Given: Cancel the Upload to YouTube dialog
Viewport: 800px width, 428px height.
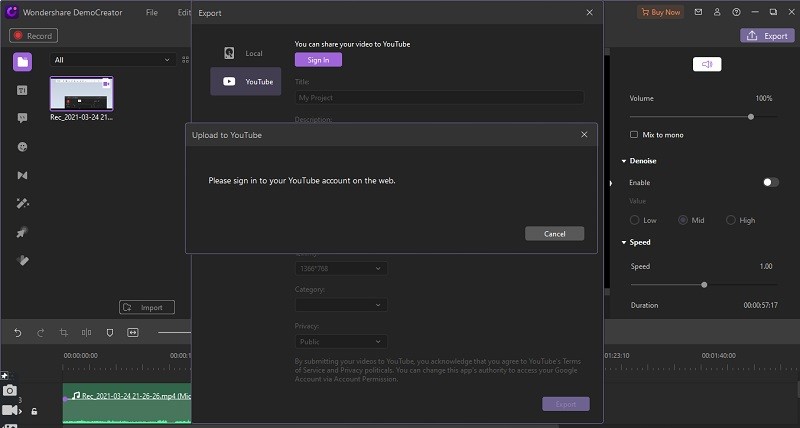Looking at the screenshot, I should pos(554,234).
